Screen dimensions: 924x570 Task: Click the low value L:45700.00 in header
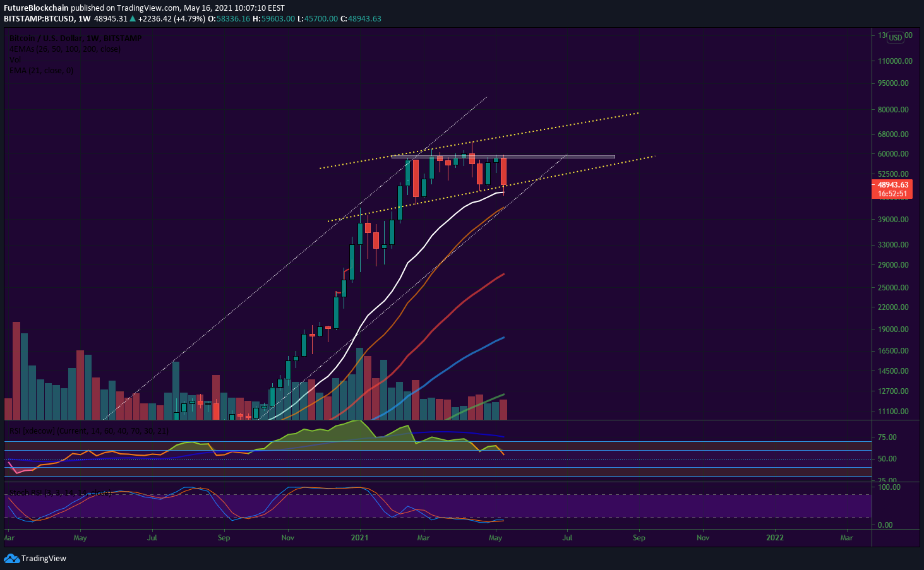coord(318,19)
